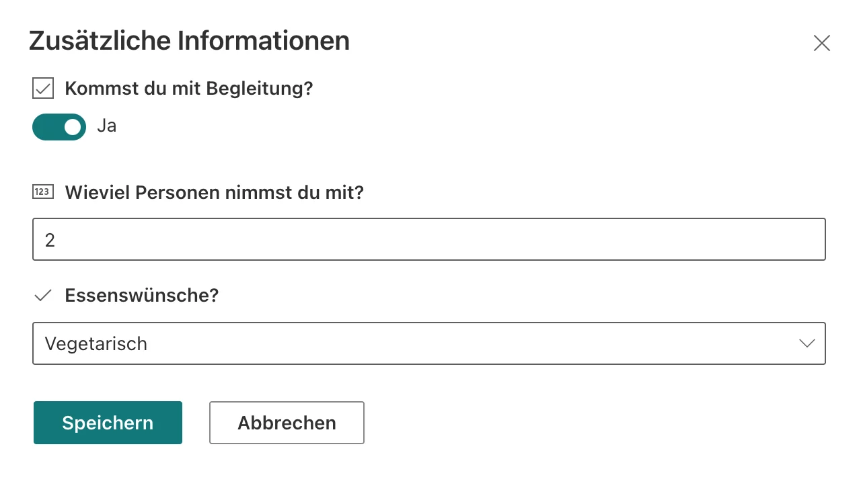This screenshot has height=504, width=861.
Task: Click the selected Vegetarisch value
Action: pos(96,343)
